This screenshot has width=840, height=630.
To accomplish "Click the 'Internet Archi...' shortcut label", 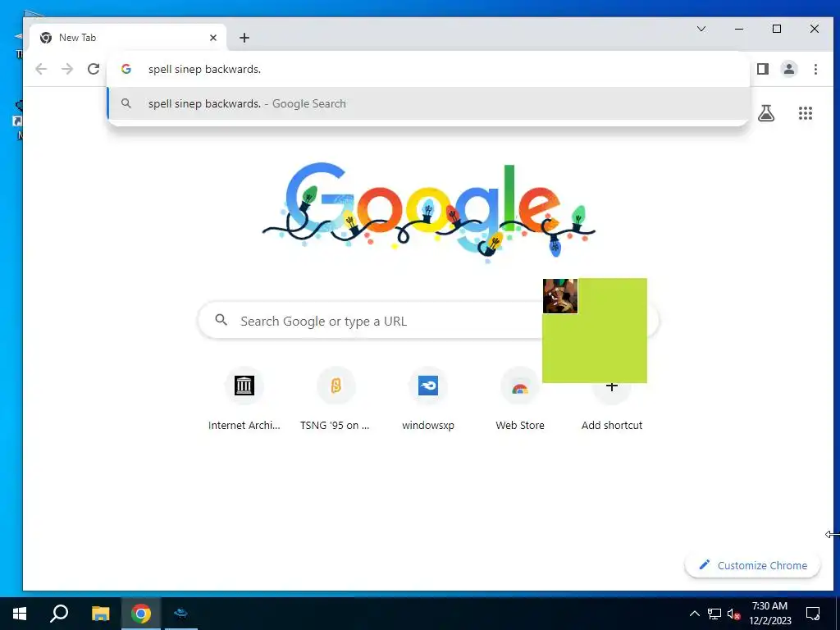I will click(244, 426).
